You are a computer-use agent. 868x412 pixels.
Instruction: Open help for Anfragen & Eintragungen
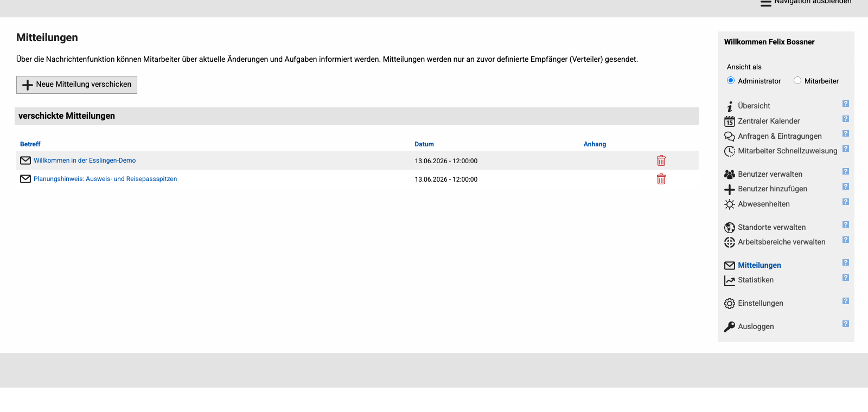[845, 133]
